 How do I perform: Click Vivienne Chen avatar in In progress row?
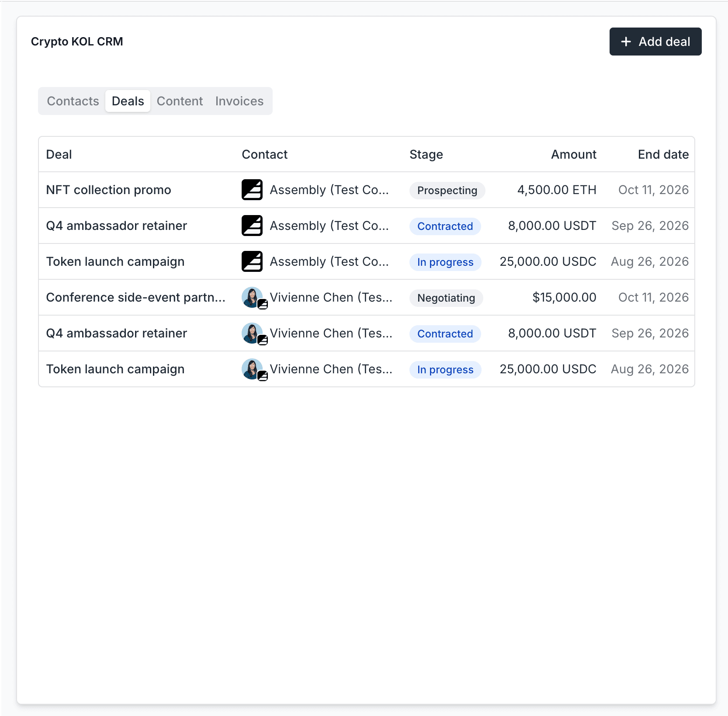(253, 369)
